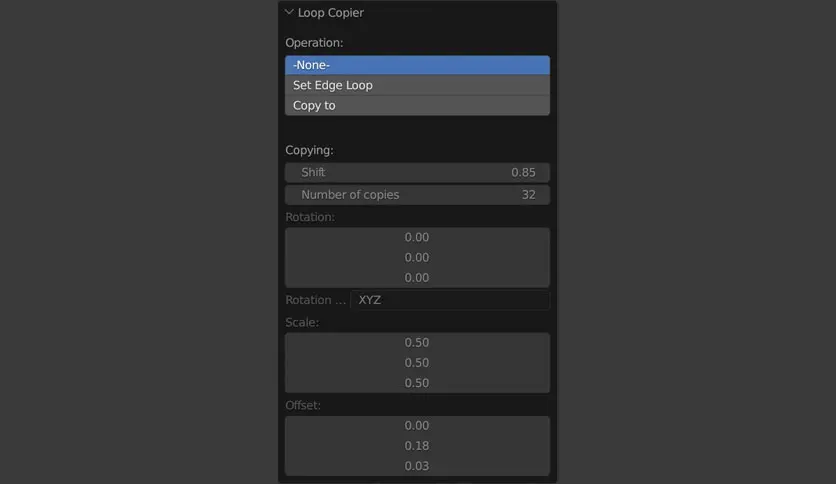Choose the Copy to operation
The image size is (836, 484).
(417, 106)
